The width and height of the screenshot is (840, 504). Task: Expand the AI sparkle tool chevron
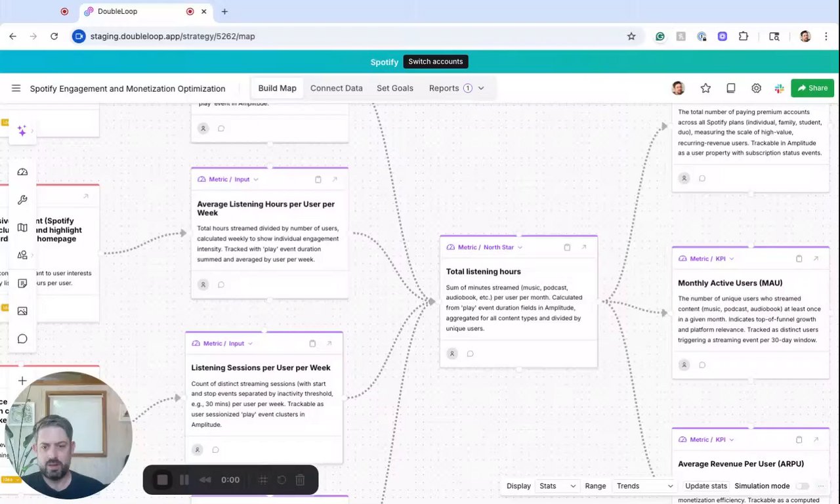[x=32, y=131]
